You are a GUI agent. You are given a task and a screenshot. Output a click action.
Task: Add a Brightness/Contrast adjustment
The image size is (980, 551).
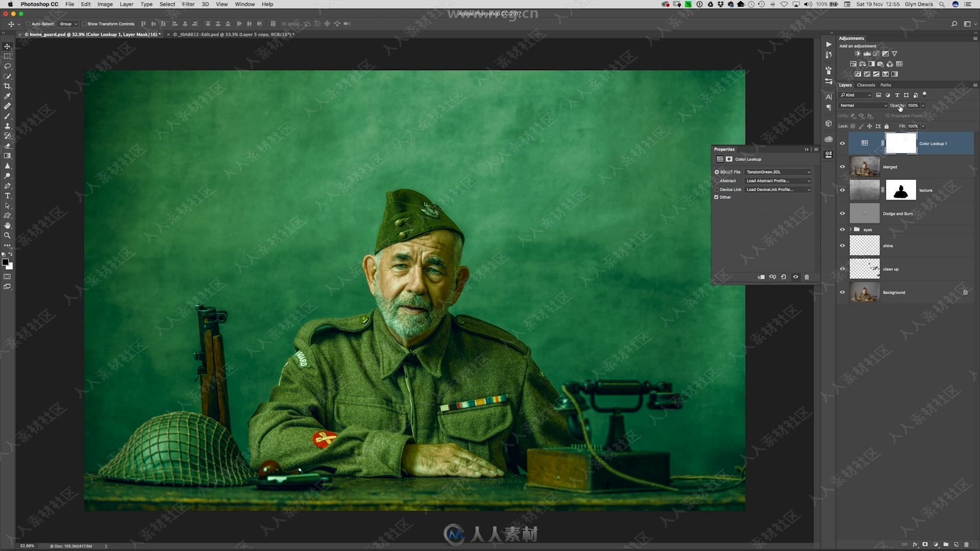point(857,54)
